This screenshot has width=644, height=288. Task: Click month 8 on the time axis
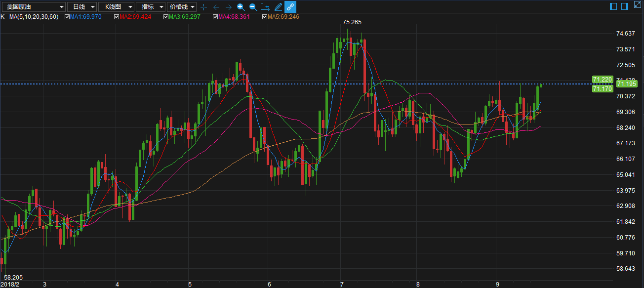tap(418, 285)
